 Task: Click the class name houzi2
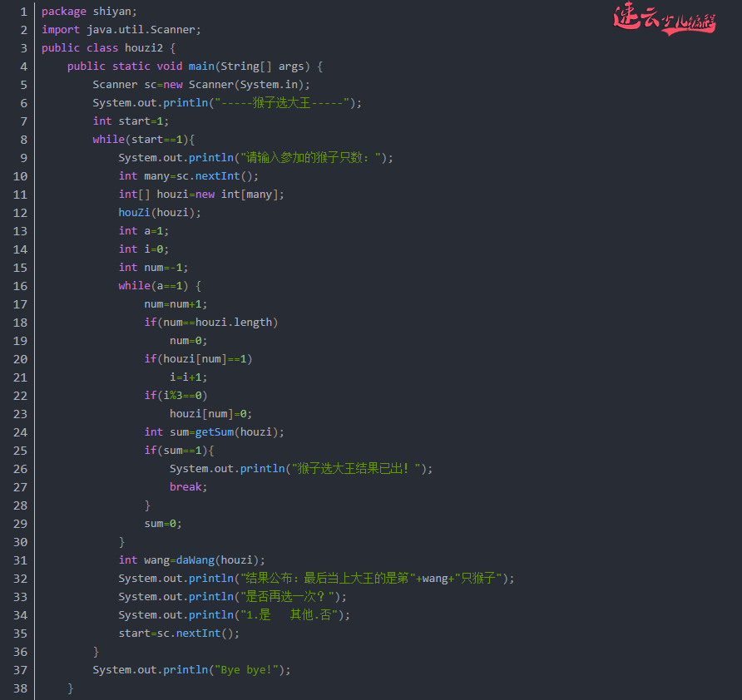tap(144, 48)
